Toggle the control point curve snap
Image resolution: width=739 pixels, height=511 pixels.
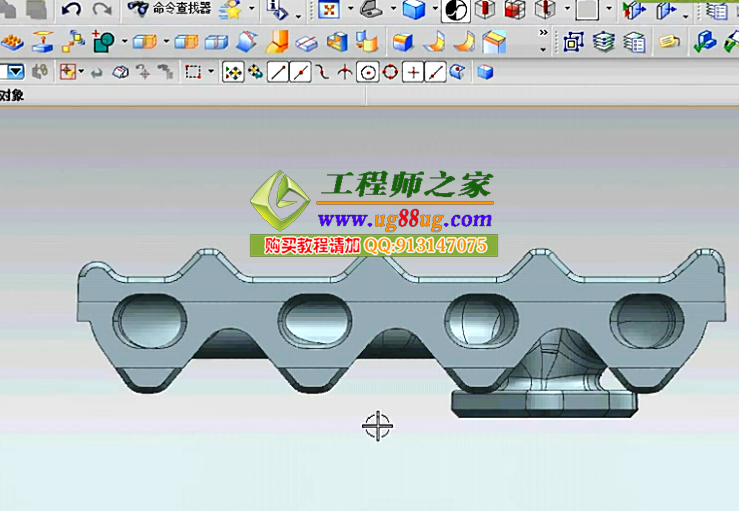(322, 72)
